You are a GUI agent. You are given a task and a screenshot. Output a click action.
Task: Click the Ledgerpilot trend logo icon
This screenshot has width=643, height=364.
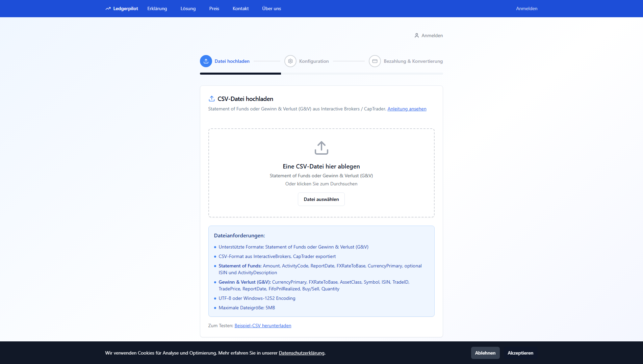pos(108,8)
